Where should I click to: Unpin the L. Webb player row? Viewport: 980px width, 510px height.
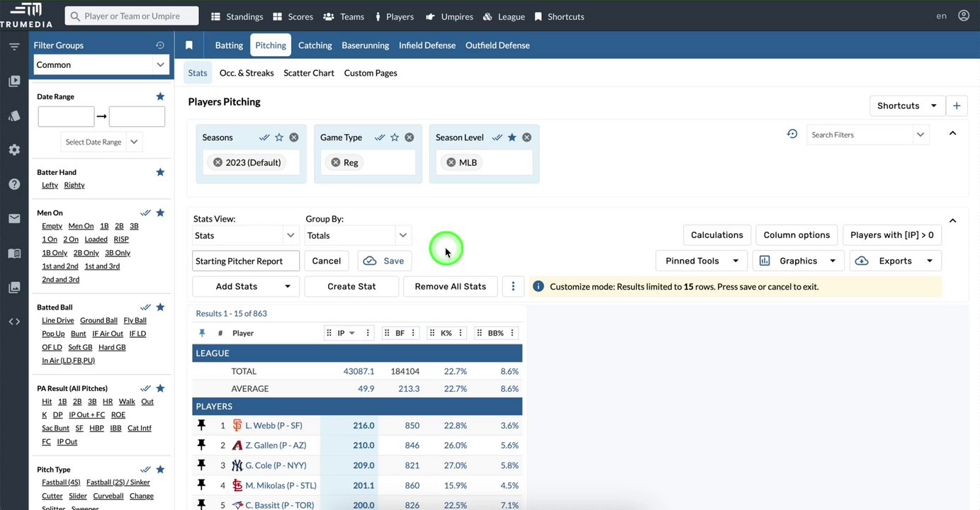point(201,425)
